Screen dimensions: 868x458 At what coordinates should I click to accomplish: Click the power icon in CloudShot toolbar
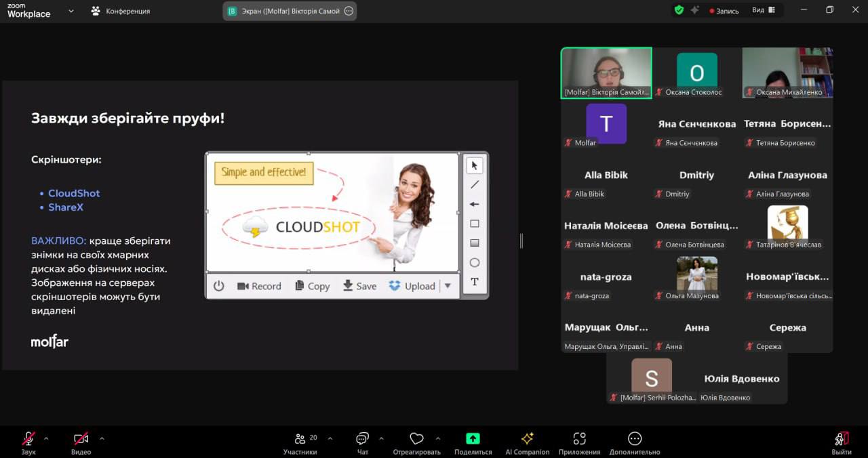218,286
